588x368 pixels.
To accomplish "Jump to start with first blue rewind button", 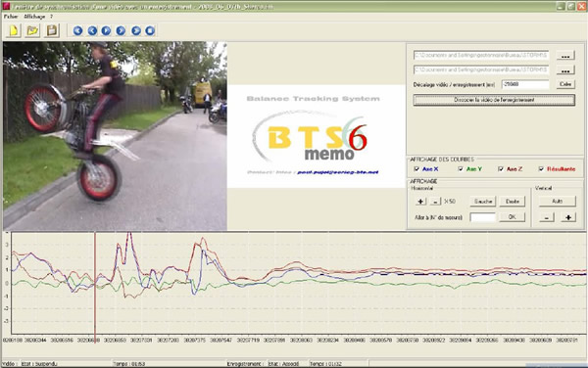I will coord(77,30).
